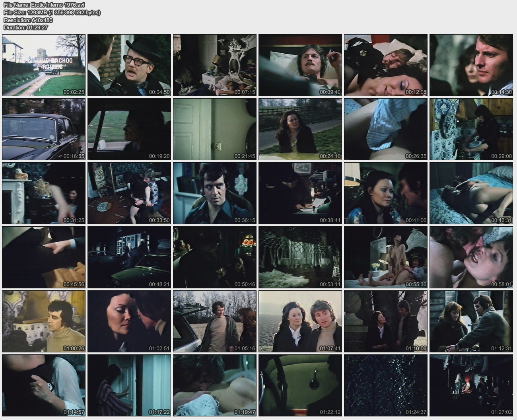Select the thumbnail timestamped 00:24:10
The width and height of the screenshot is (517, 420).
300,129
